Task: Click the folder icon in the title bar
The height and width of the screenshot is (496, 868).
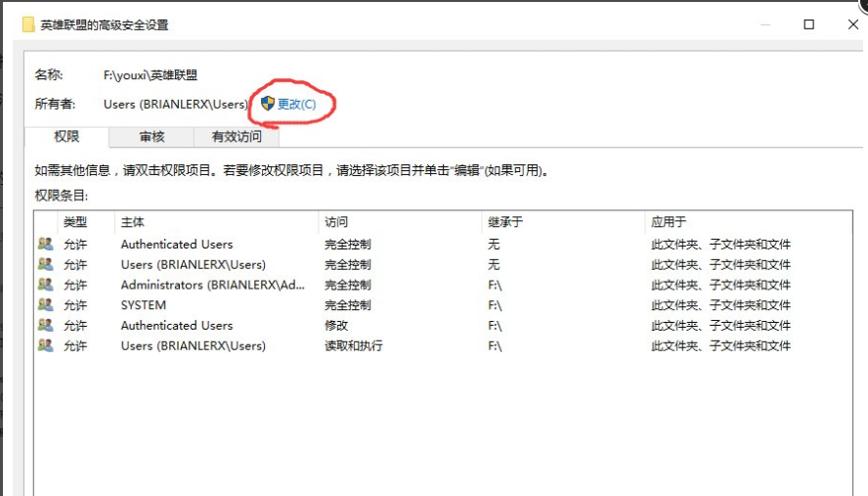Action: click(x=28, y=24)
